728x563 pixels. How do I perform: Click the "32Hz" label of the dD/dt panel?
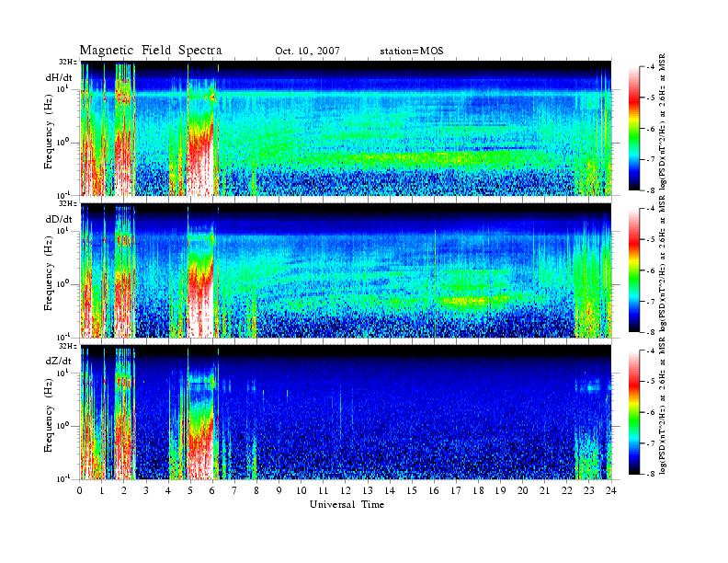coord(67,203)
